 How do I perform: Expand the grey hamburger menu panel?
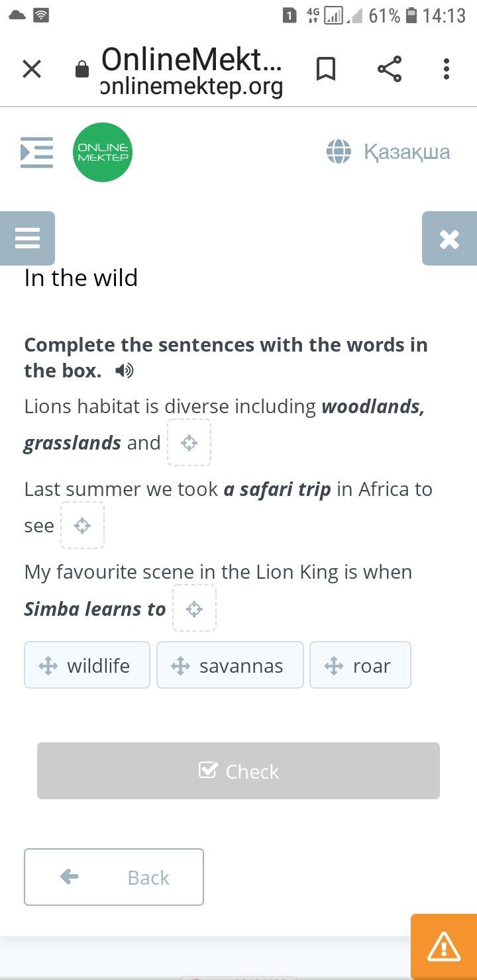point(27,238)
